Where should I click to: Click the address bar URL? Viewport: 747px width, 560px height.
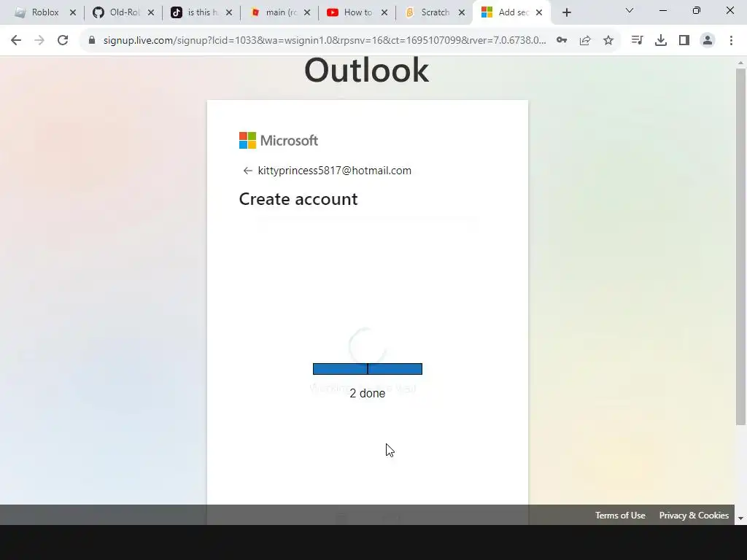(x=325, y=41)
